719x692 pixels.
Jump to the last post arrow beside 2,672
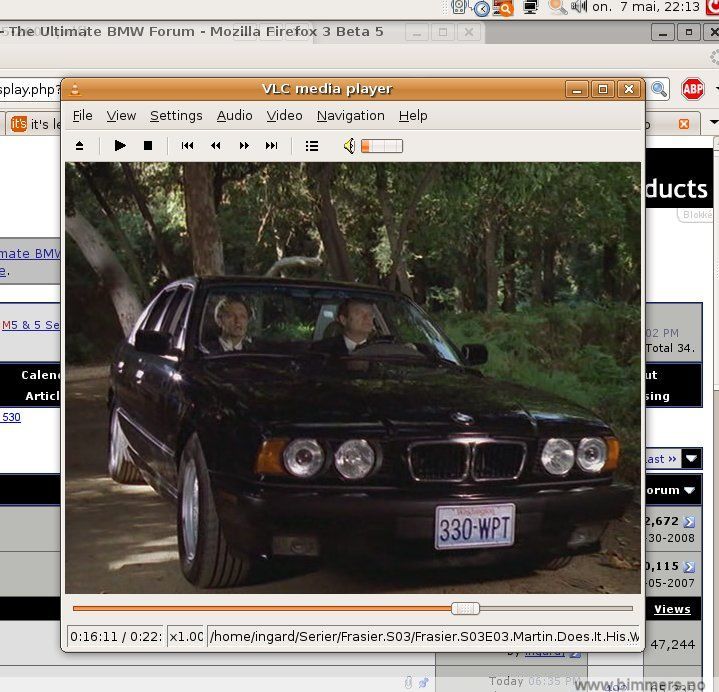pos(689,521)
